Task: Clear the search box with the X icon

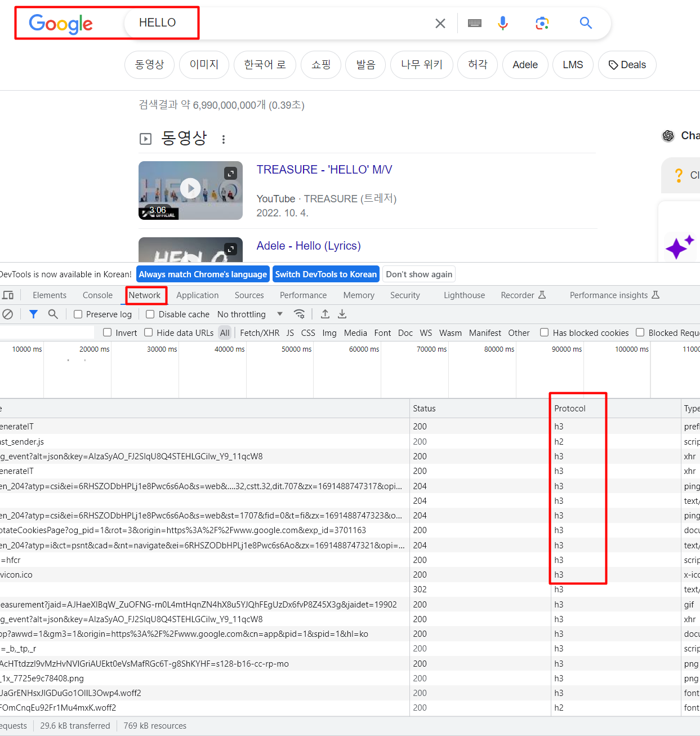Action: pos(440,23)
